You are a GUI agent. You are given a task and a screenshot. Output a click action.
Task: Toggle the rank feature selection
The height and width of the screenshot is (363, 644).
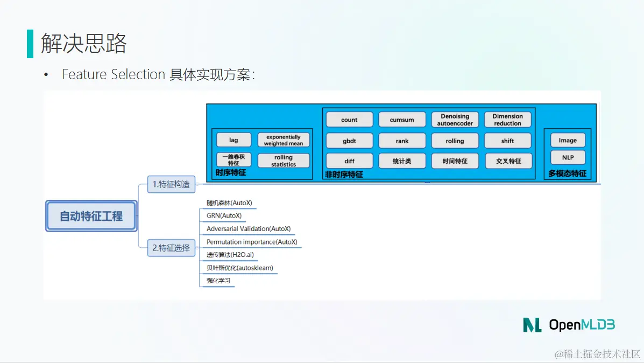click(402, 141)
